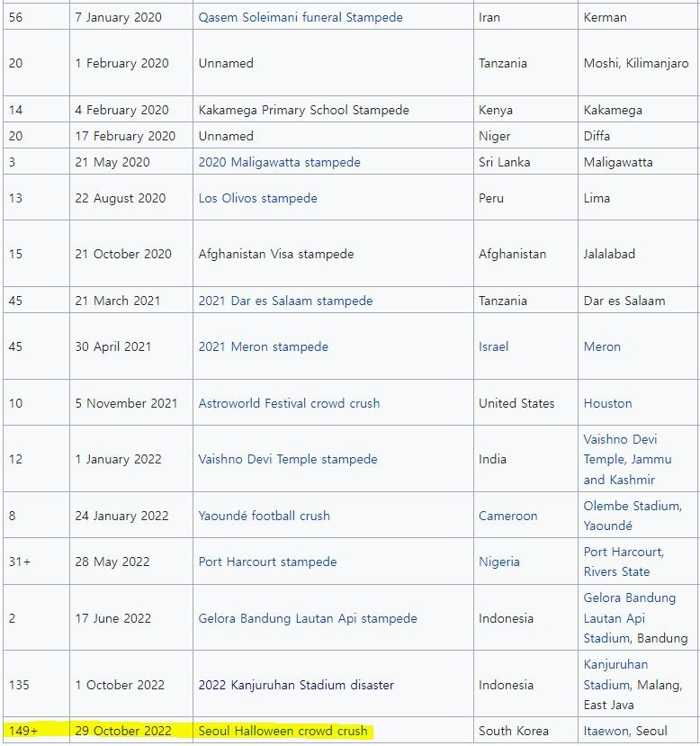The image size is (700, 746).
Task: Open the Port Harcourt stampede article
Action: click(x=267, y=562)
